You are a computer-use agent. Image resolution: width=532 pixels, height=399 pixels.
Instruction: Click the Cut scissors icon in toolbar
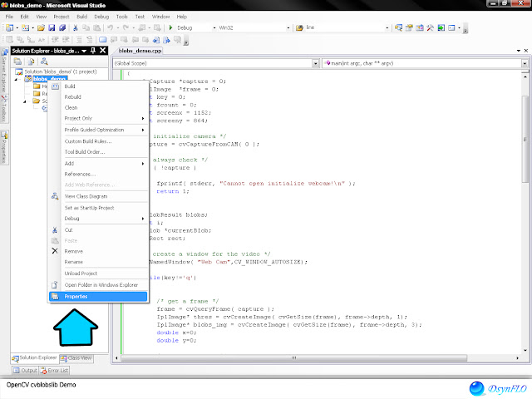click(x=76, y=27)
